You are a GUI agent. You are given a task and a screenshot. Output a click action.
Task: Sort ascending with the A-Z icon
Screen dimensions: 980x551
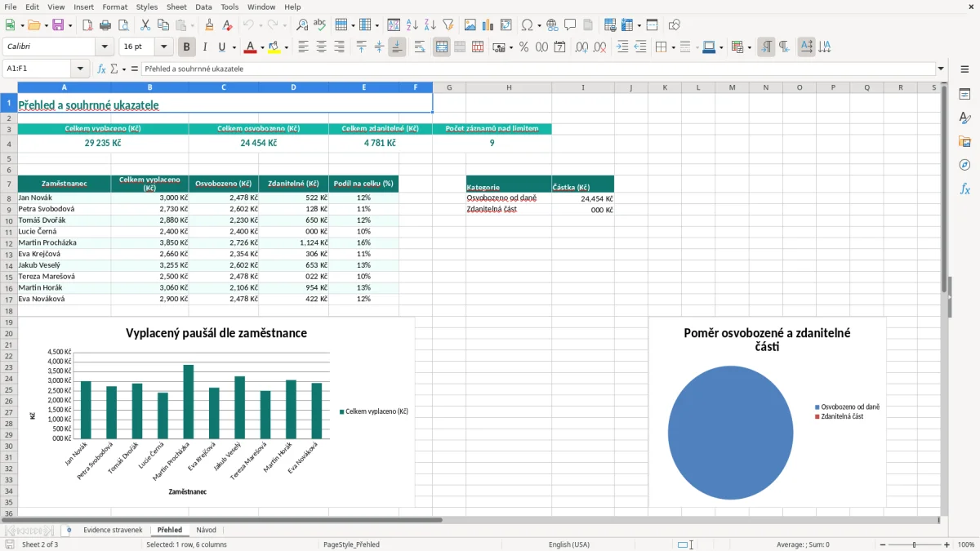tap(412, 25)
